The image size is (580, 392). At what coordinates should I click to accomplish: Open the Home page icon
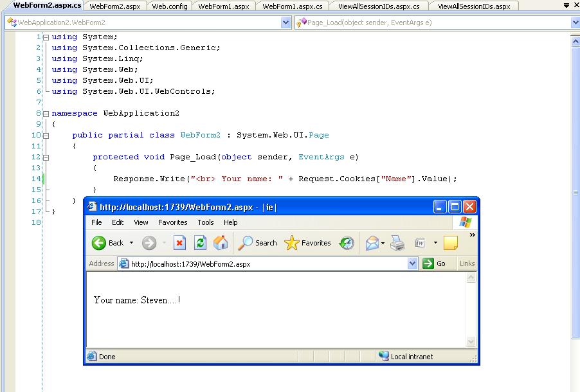click(x=219, y=243)
